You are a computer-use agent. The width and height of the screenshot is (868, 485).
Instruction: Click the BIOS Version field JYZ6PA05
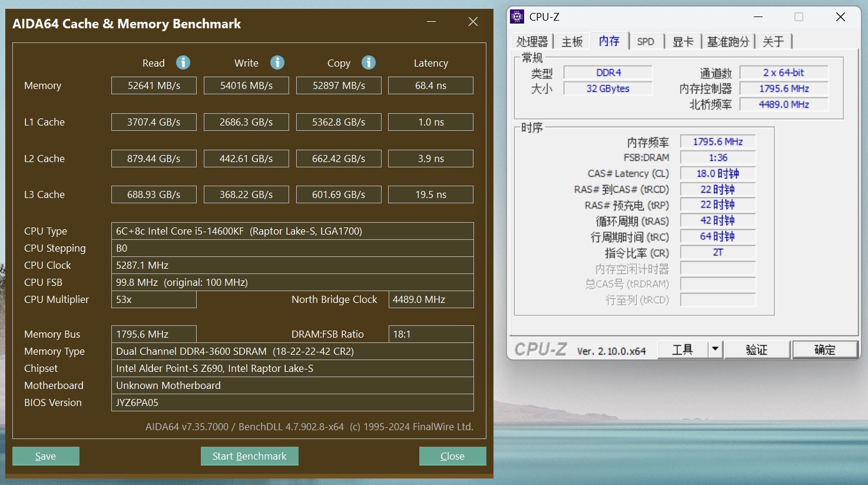click(293, 402)
